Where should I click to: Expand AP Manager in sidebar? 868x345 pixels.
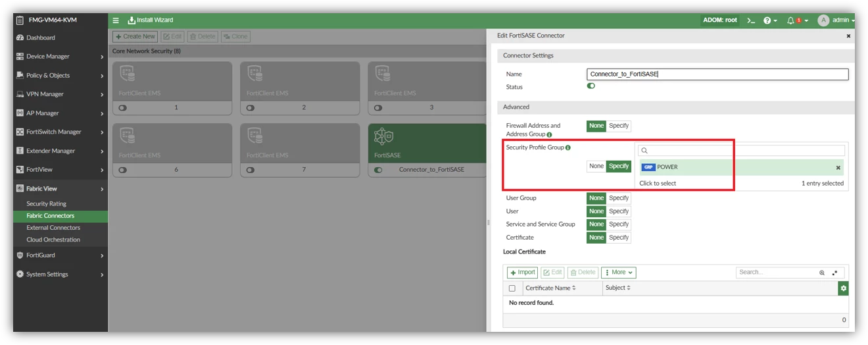tap(60, 113)
